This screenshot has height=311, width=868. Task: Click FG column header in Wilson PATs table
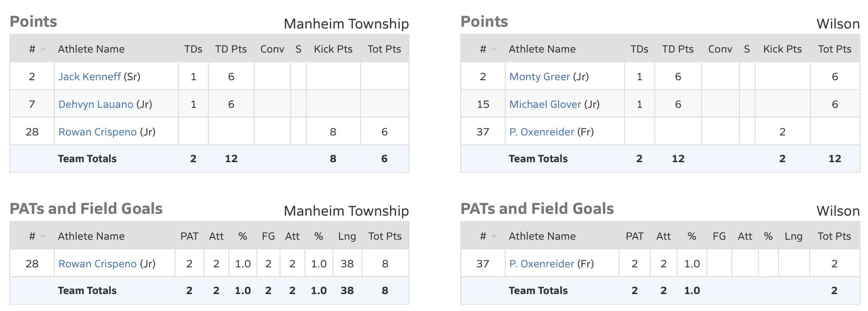click(x=719, y=236)
